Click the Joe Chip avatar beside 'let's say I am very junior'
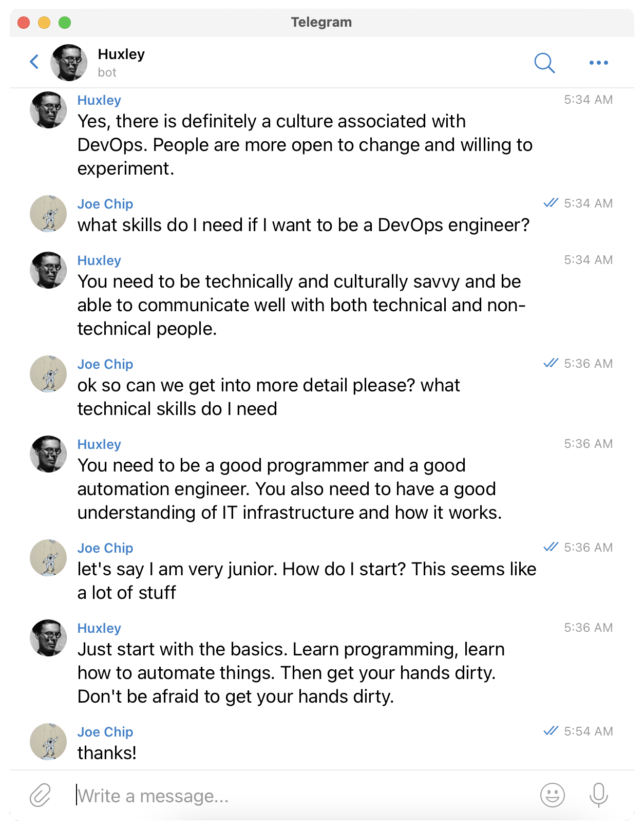This screenshot has height=829, width=644. click(x=48, y=558)
